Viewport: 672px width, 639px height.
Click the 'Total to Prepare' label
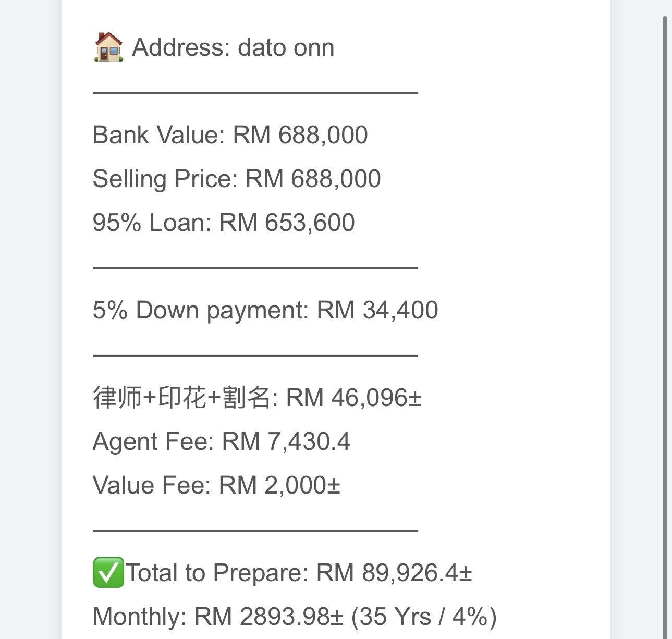(x=217, y=573)
